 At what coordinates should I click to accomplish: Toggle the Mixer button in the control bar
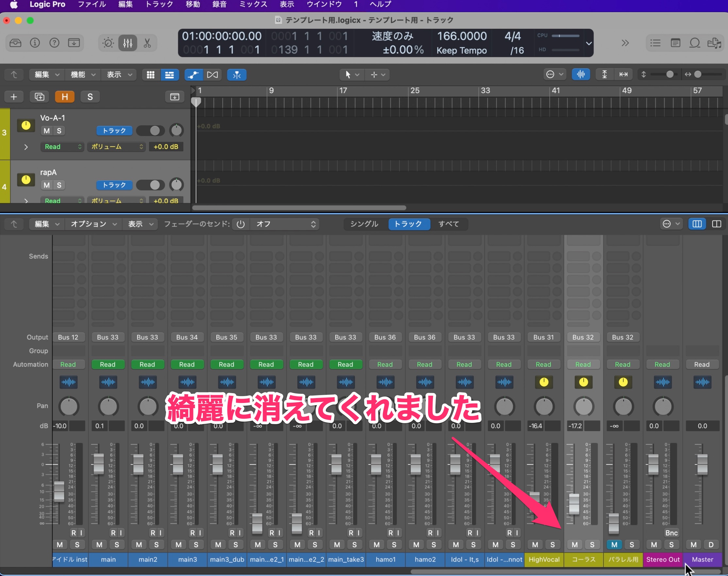click(127, 43)
